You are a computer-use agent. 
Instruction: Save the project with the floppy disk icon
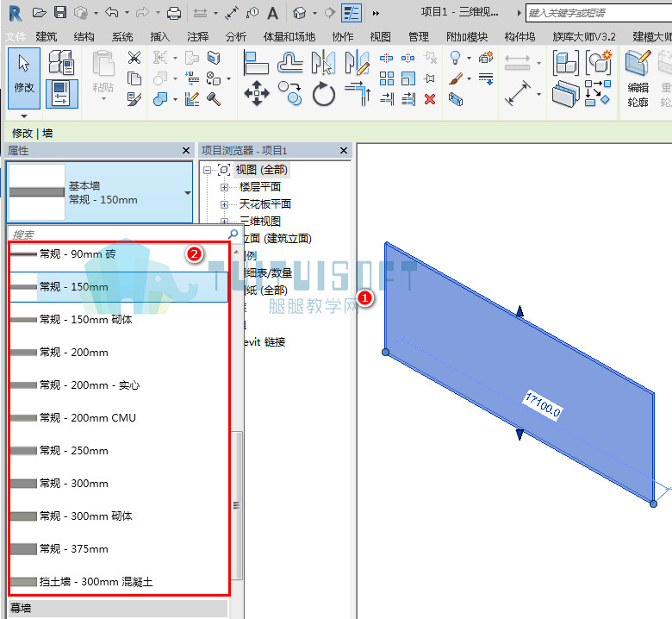click(x=60, y=12)
